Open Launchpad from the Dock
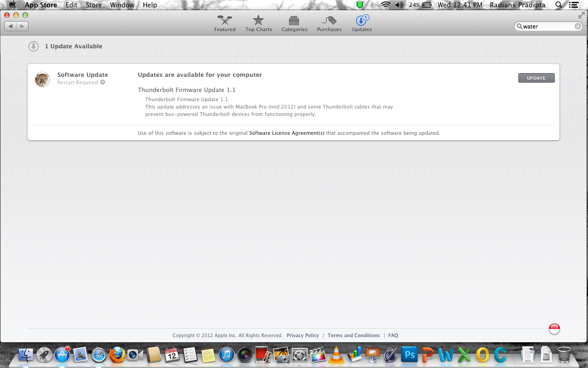 [x=44, y=355]
